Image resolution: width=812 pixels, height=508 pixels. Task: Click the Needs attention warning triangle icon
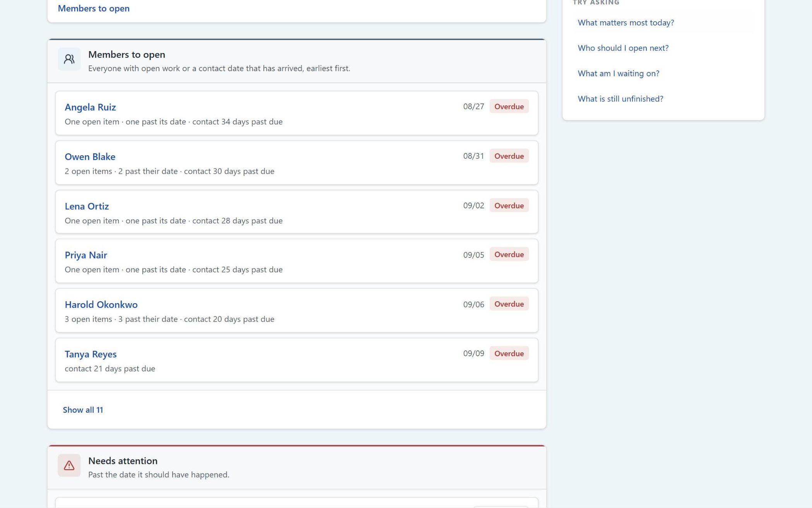tap(69, 465)
